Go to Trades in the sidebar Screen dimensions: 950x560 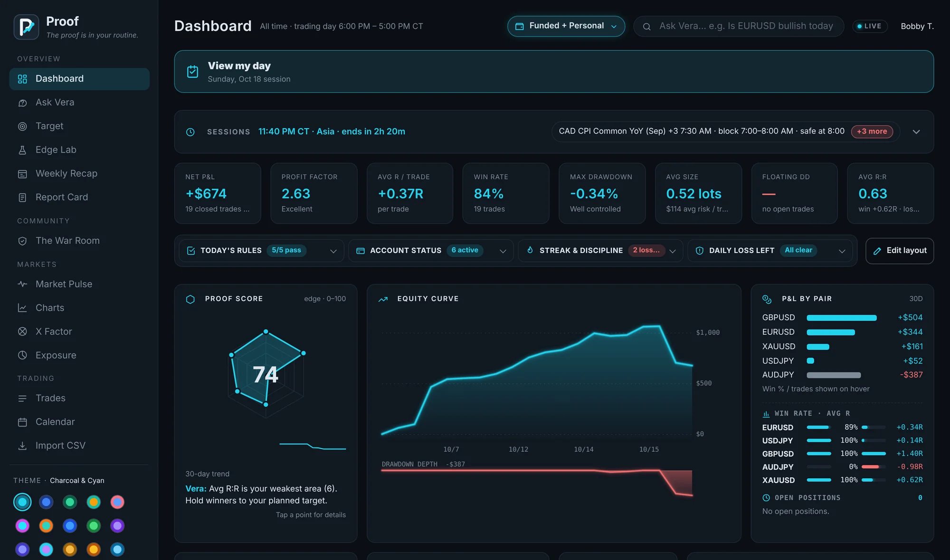click(x=79, y=398)
